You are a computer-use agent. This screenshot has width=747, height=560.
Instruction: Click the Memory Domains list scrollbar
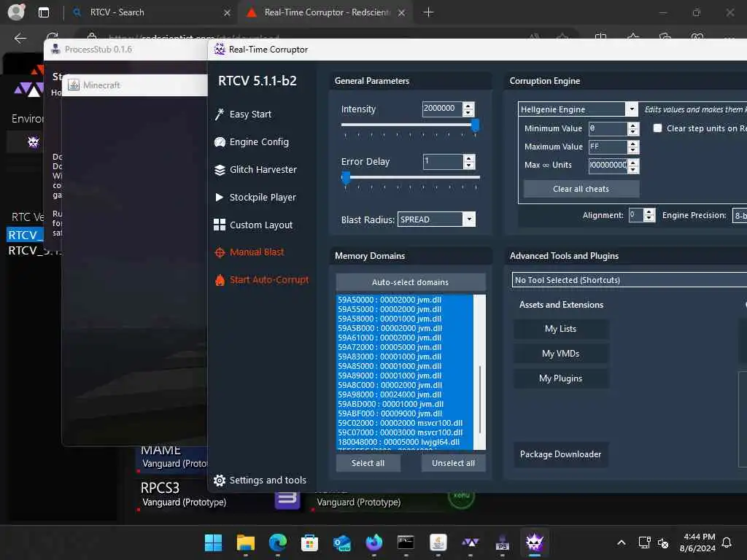480,399
